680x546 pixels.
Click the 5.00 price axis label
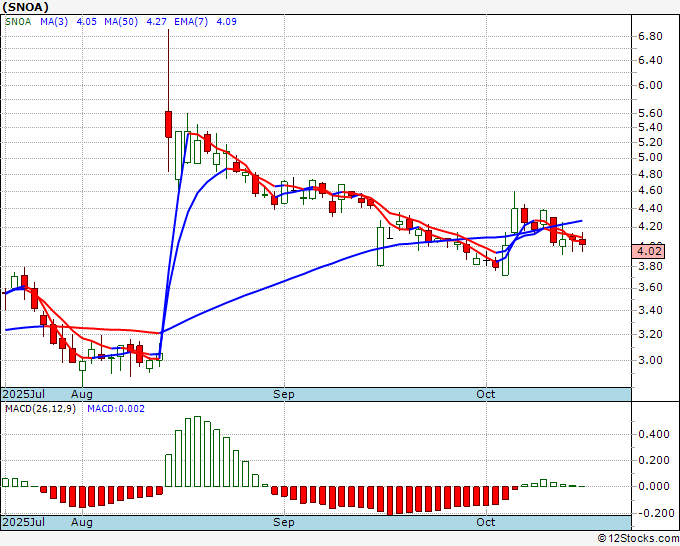pyautogui.click(x=651, y=157)
